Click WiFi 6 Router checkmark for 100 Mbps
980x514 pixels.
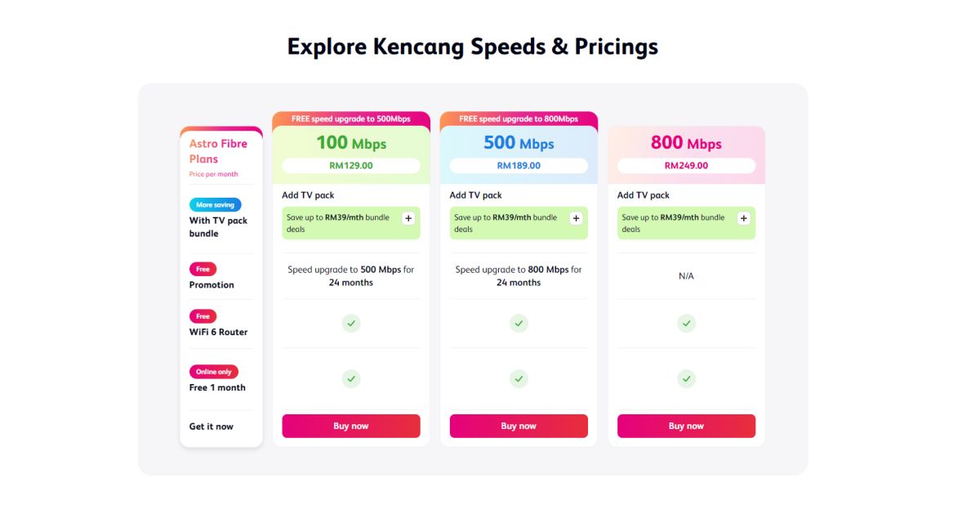point(351,324)
